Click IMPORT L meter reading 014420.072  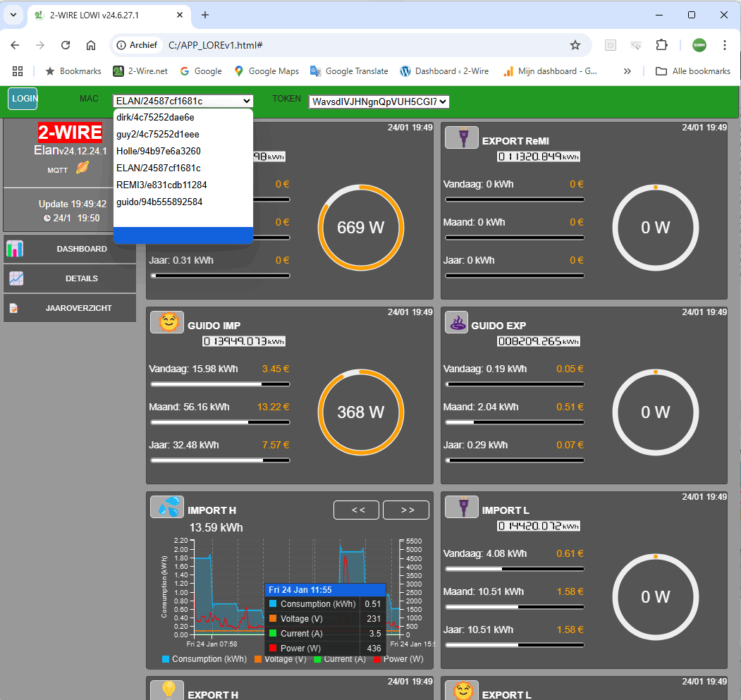tap(538, 526)
